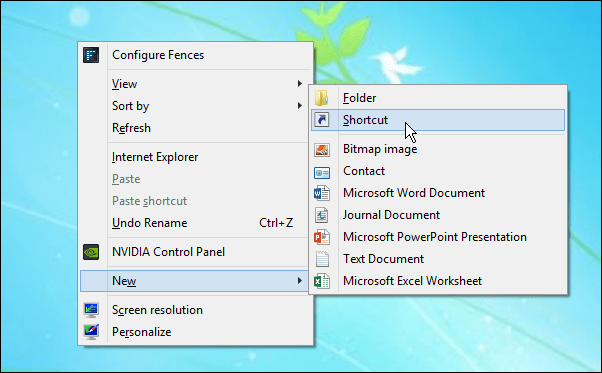Click the Journal Document icon
The width and height of the screenshot is (602, 373).
pos(322,215)
